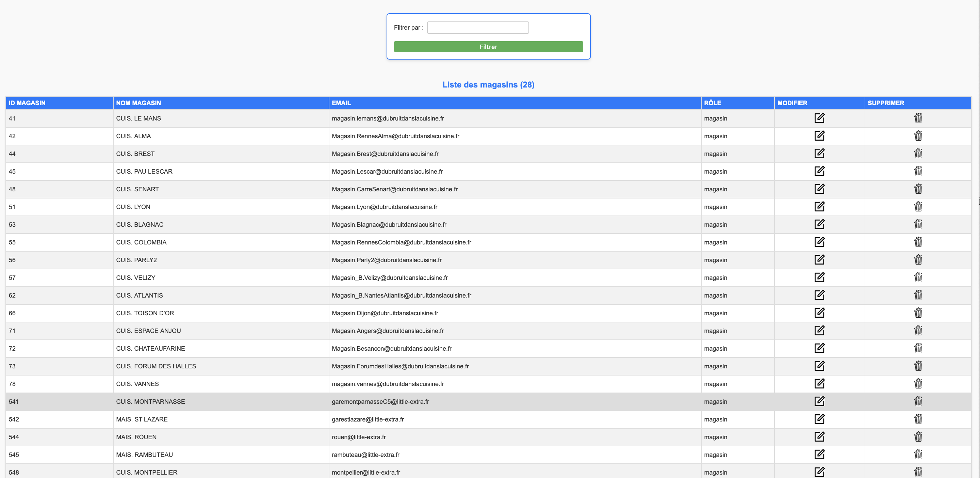Click email Magasin.Parly2@dubruitdanslacuisine.fr

coord(387,260)
